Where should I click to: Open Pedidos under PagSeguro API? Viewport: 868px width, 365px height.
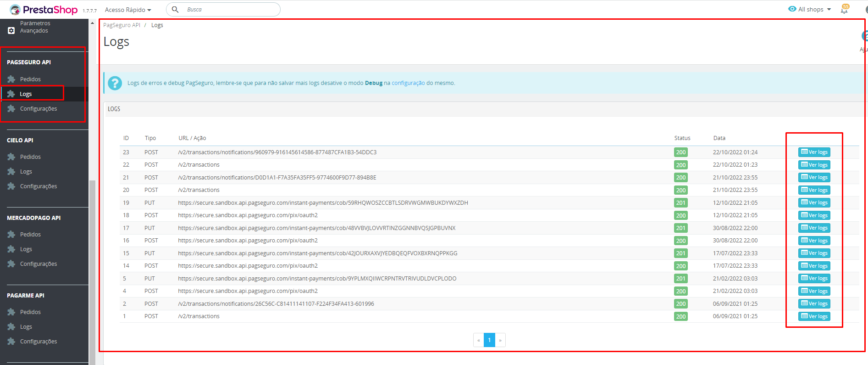tap(30, 79)
